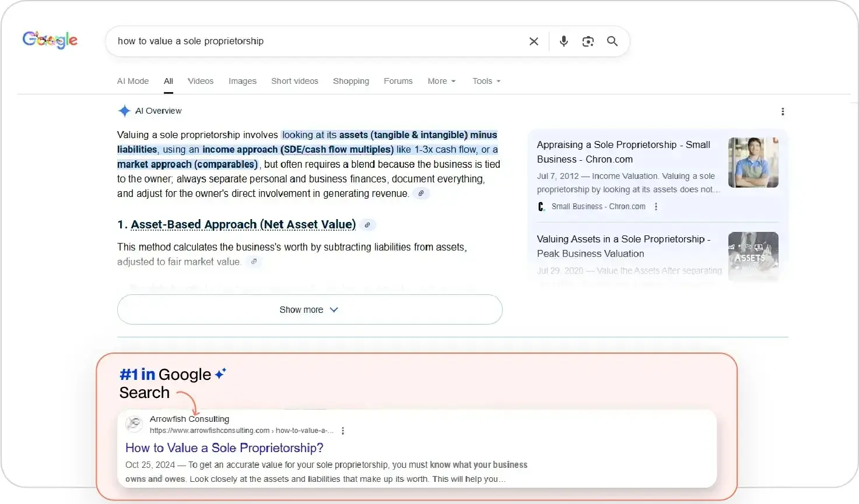Switch to the Images tab
Viewport: 859px width, 504px height.
[242, 81]
